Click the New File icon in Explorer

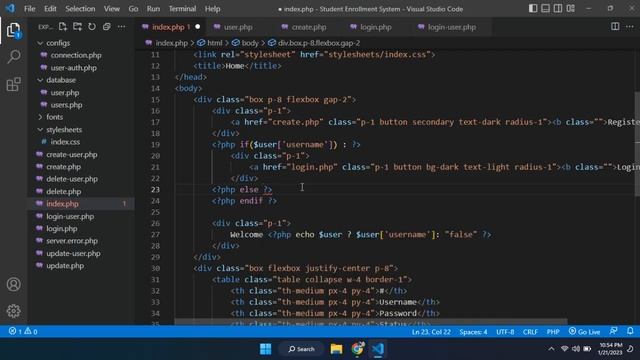click(x=62, y=27)
